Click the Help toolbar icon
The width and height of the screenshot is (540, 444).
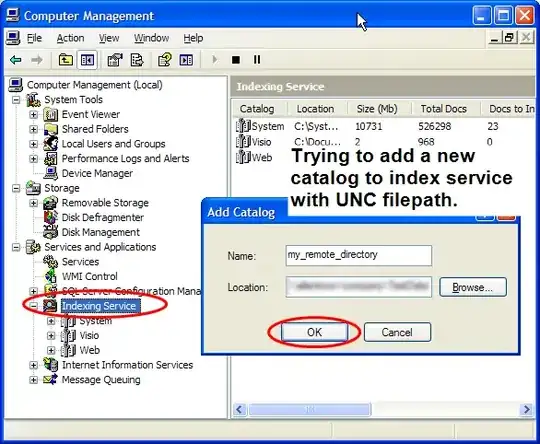click(x=164, y=60)
